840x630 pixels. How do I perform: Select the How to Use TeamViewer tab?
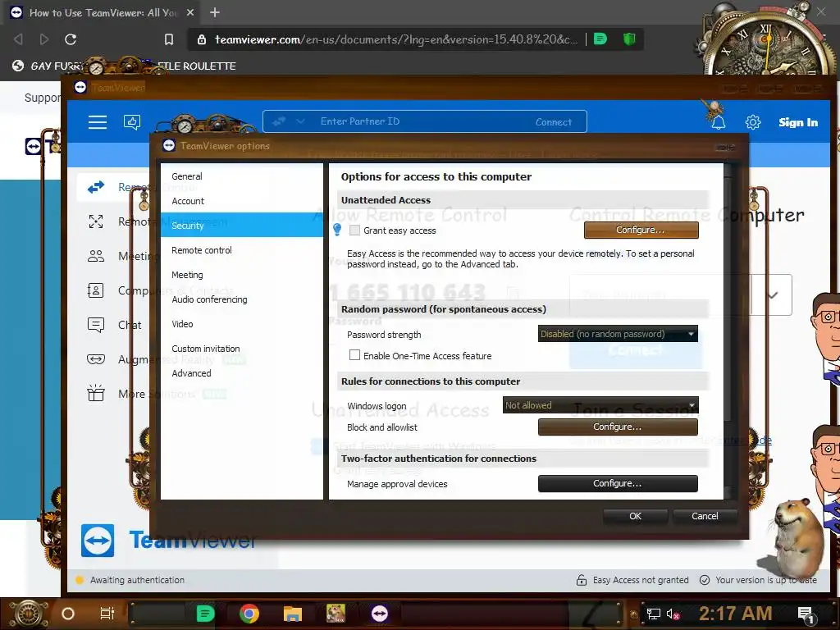(x=103, y=12)
